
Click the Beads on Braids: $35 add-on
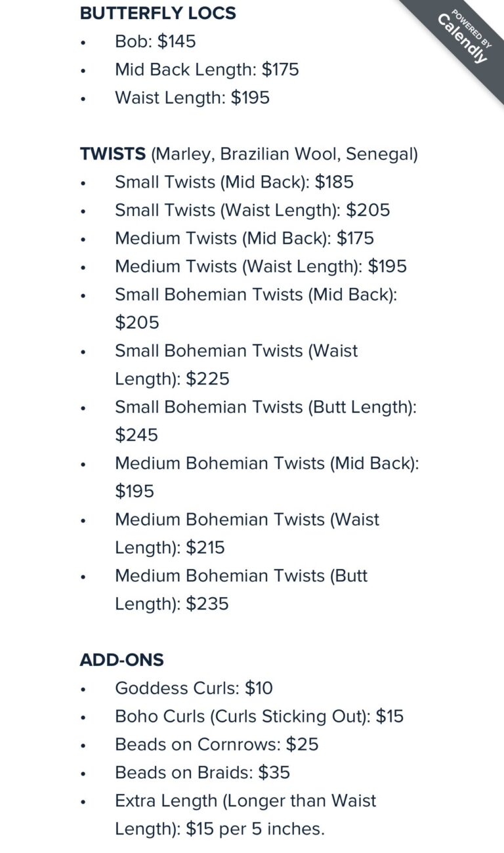click(x=202, y=773)
